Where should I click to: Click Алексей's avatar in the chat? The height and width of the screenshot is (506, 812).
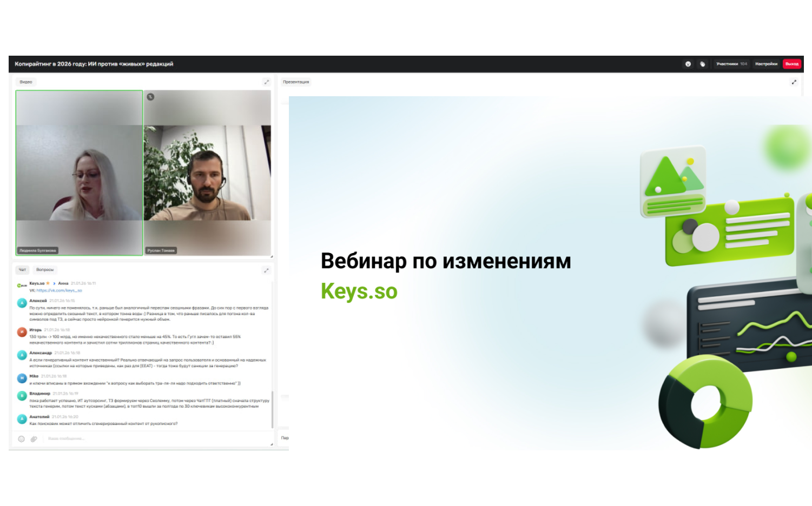(x=22, y=303)
